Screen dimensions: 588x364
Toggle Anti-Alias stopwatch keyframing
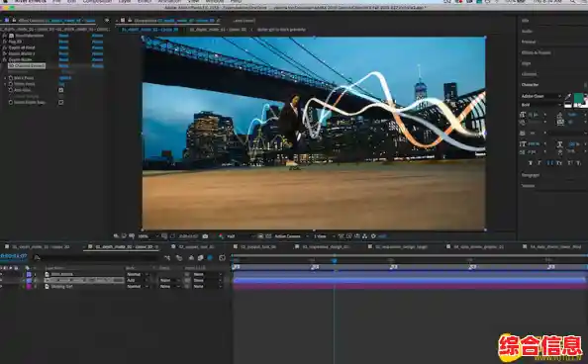click(x=11, y=90)
